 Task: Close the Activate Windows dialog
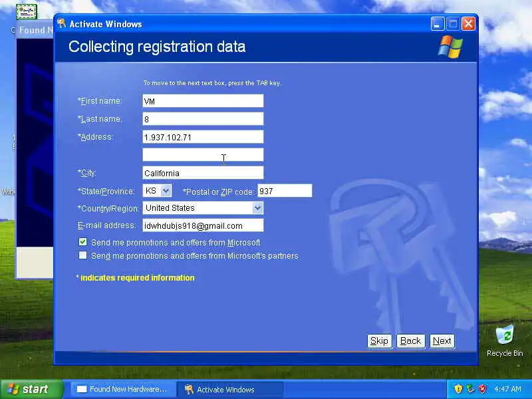point(469,24)
